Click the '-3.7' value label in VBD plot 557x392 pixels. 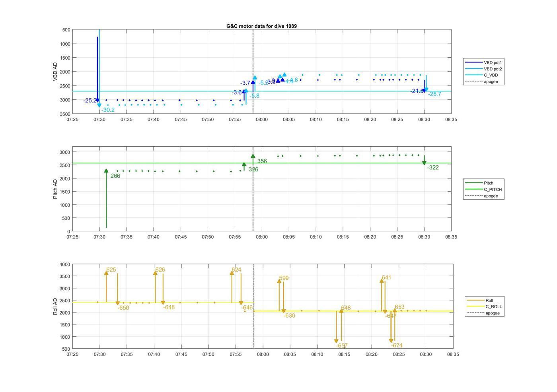[245, 83]
